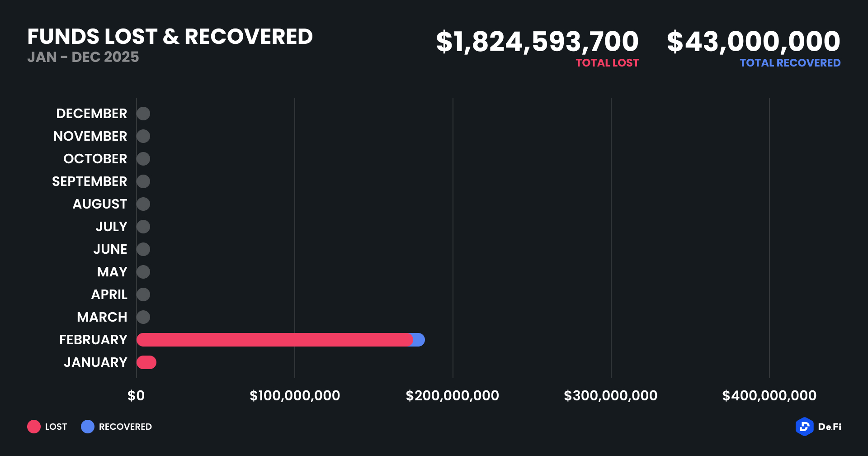This screenshot has height=456, width=868.
Task: Click the De.Fi logo icon
Action: [804, 427]
